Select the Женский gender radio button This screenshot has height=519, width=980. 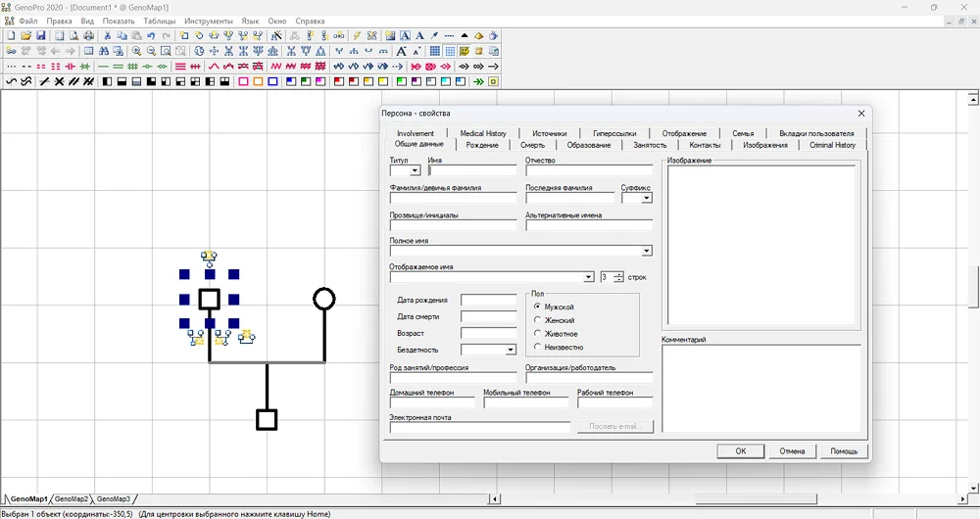(x=537, y=320)
